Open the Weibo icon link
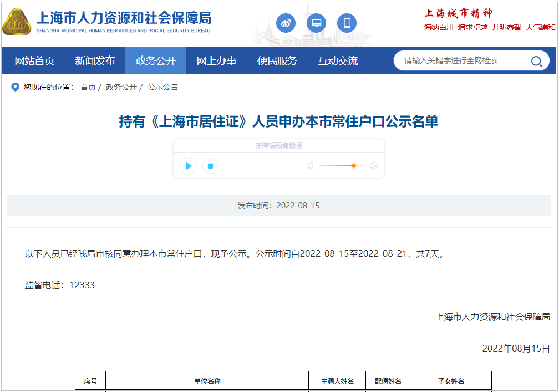The width and height of the screenshot is (559, 392). click(x=286, y=23)
